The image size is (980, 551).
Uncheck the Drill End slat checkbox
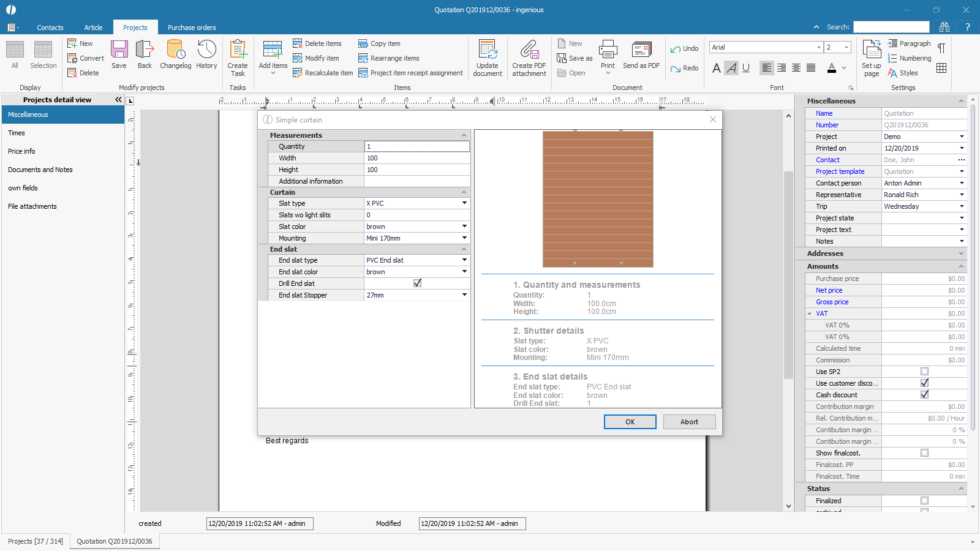[417, 283]
